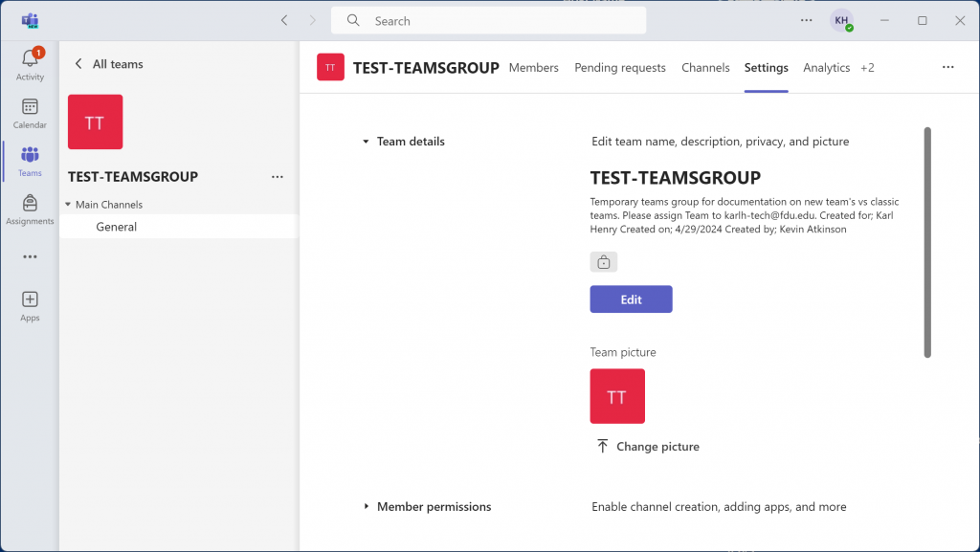Open Assignments from the left rail

(30, 208)
